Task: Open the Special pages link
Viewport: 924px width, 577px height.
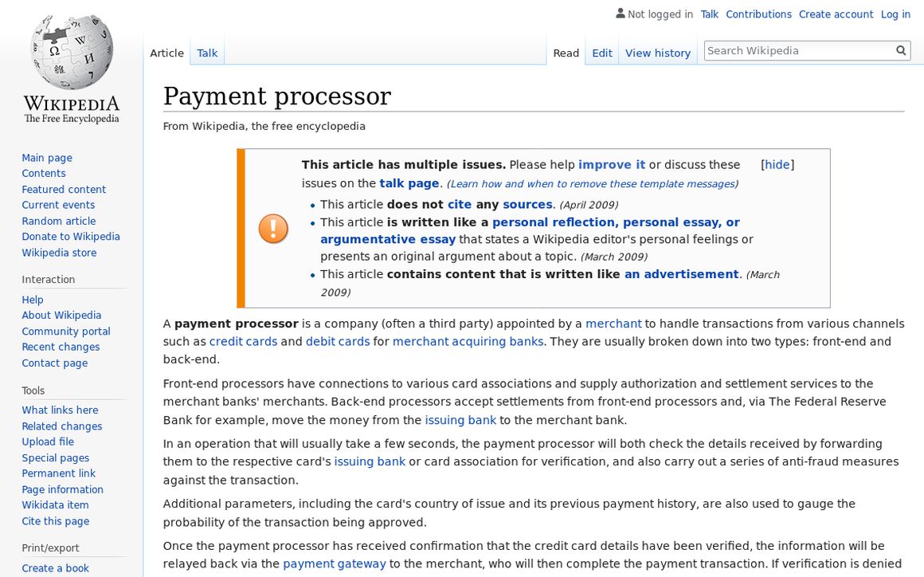Action: [56, 458]
